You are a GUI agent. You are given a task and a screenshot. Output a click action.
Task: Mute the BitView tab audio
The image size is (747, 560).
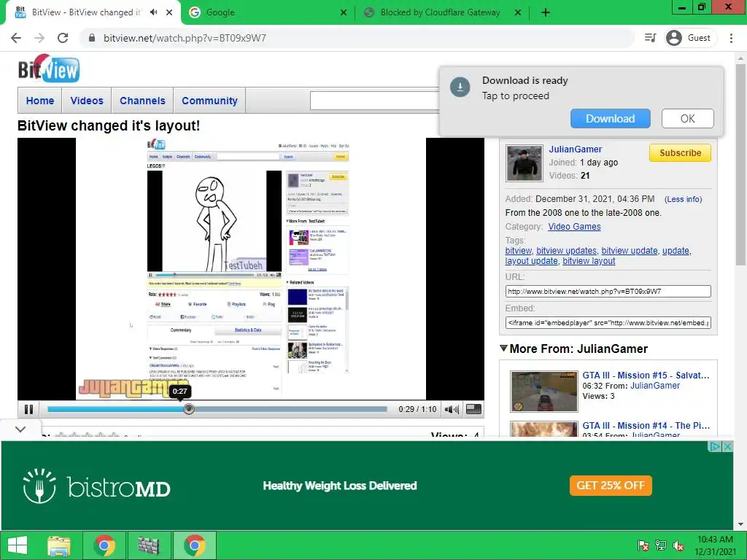(153, 12)
